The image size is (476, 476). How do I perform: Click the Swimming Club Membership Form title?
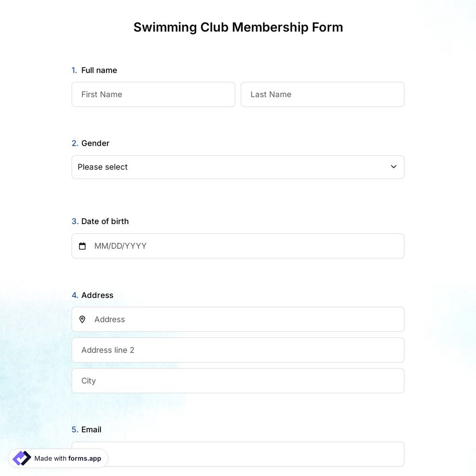point(238,27)
